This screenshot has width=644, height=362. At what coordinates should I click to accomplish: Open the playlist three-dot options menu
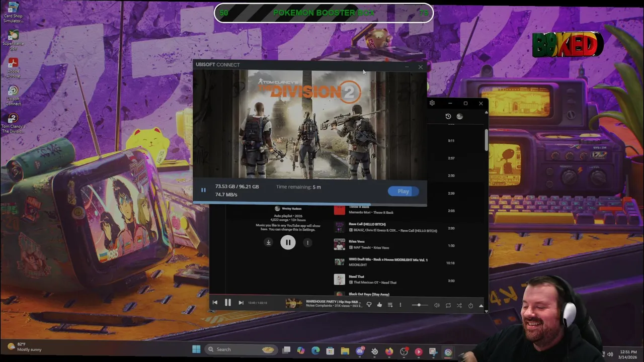click(307, 242)
